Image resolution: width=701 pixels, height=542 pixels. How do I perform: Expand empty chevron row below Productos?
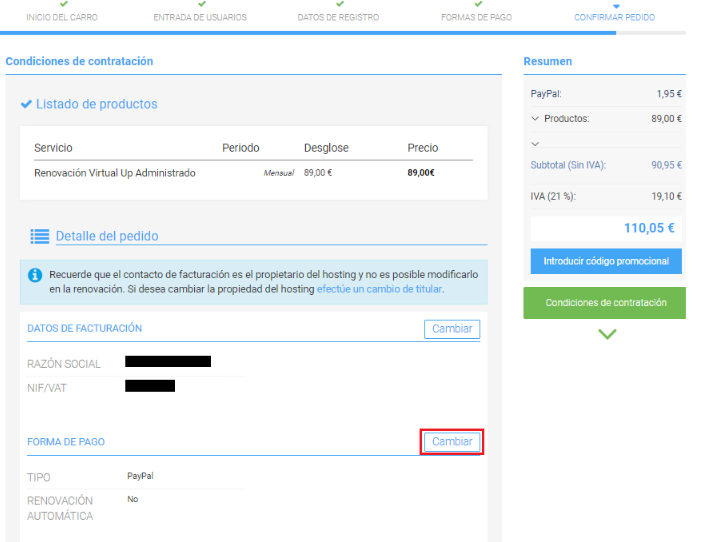click(535, 144)
